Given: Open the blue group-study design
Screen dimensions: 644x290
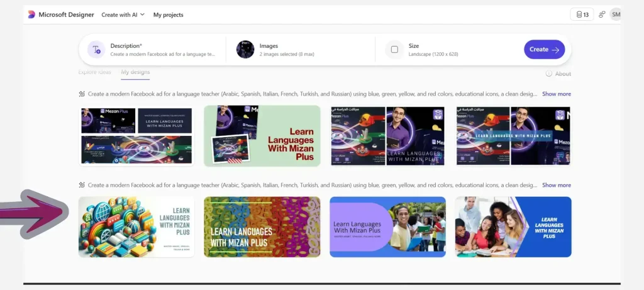Looking at the screenshot, I should click(x=513, y=226).
